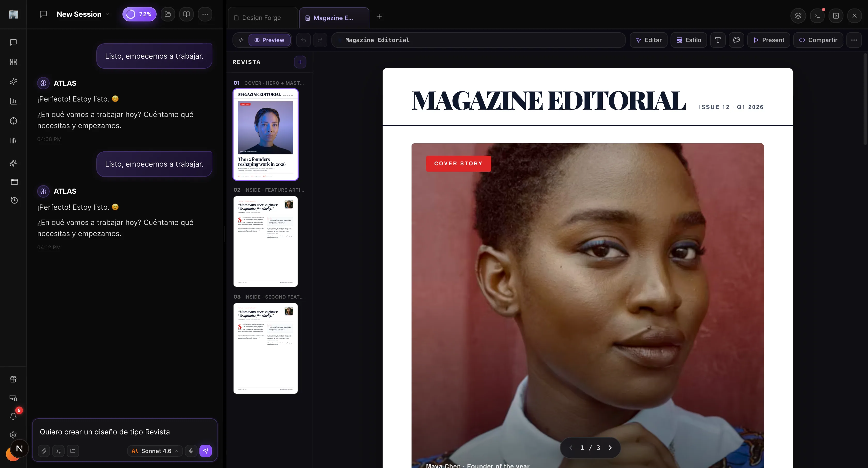Click the folder icon in chat input bar
Image resolution: width=868 pixels, height=468 pixels.
73,451
